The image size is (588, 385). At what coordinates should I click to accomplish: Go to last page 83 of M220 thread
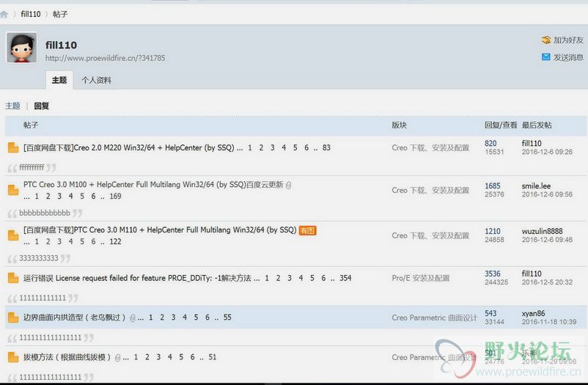pos(326,148)
